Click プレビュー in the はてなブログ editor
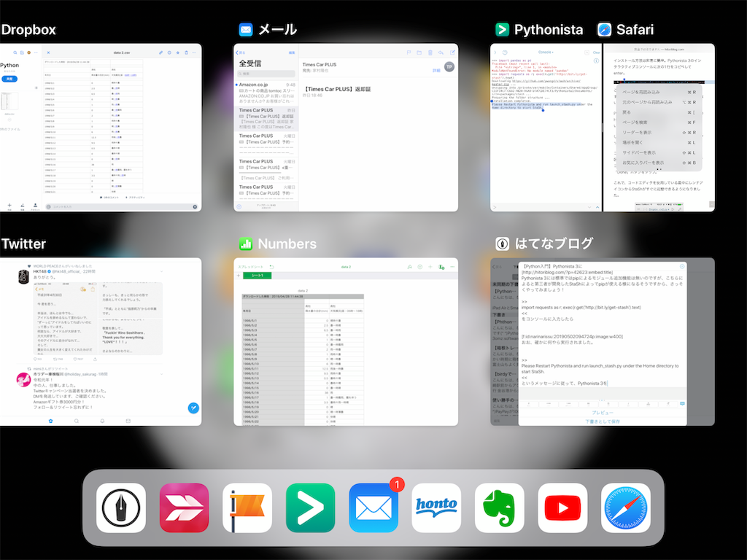This screenshot has width=747, height=560. pos(603,413)
